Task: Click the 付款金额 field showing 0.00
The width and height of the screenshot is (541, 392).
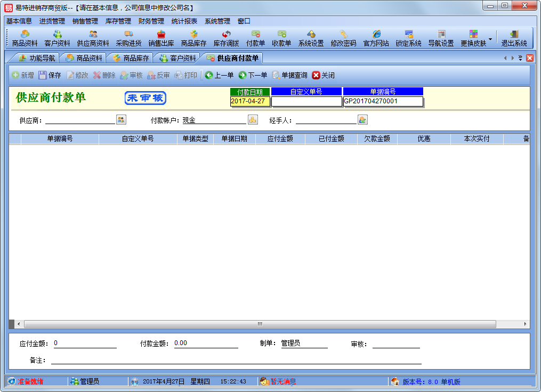Action: tap(206, 344)
